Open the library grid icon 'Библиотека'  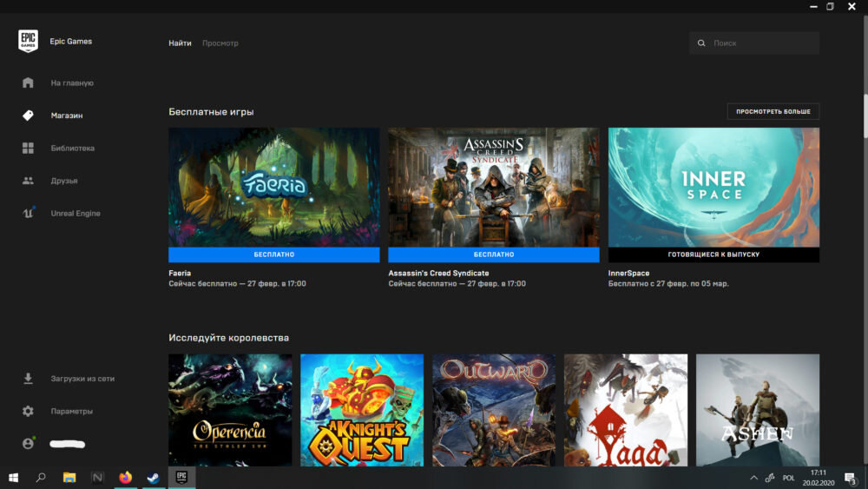click(x=29, y=148)
